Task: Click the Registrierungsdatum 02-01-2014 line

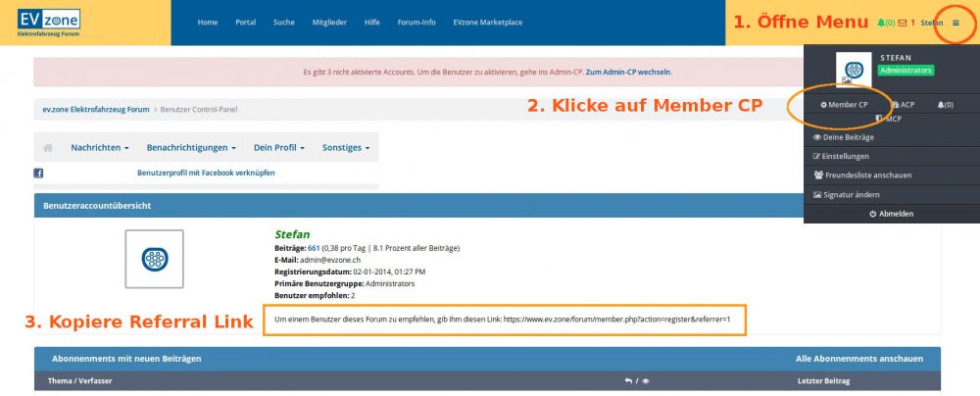Action: pyautogui.click(x=350, y=272)
